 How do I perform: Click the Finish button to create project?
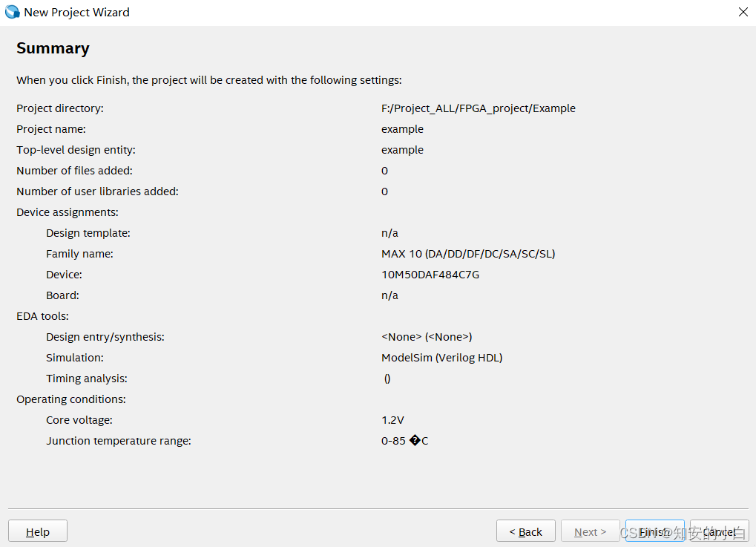[x=655, y=531]
